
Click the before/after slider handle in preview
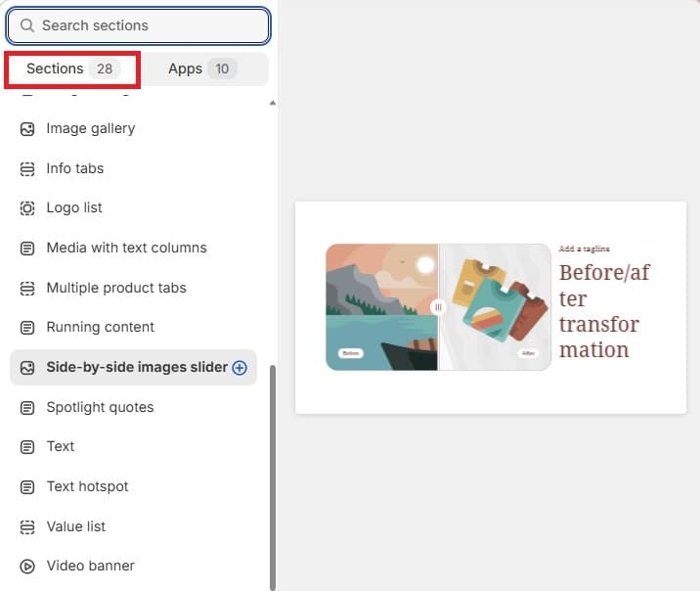[438, 307]
